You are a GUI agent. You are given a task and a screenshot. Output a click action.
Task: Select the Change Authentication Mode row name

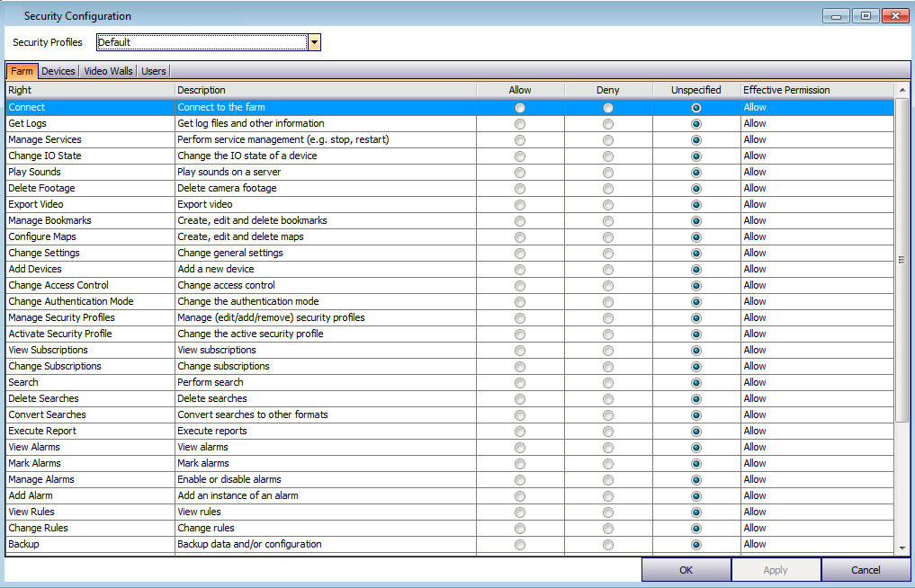(x=71, y=301)
